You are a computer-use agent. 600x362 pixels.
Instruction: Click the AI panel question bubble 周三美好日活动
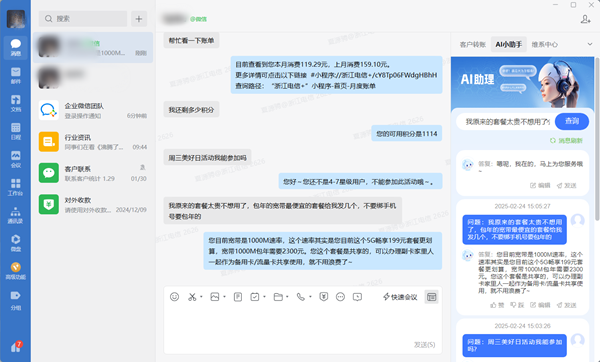pos(515,345)
